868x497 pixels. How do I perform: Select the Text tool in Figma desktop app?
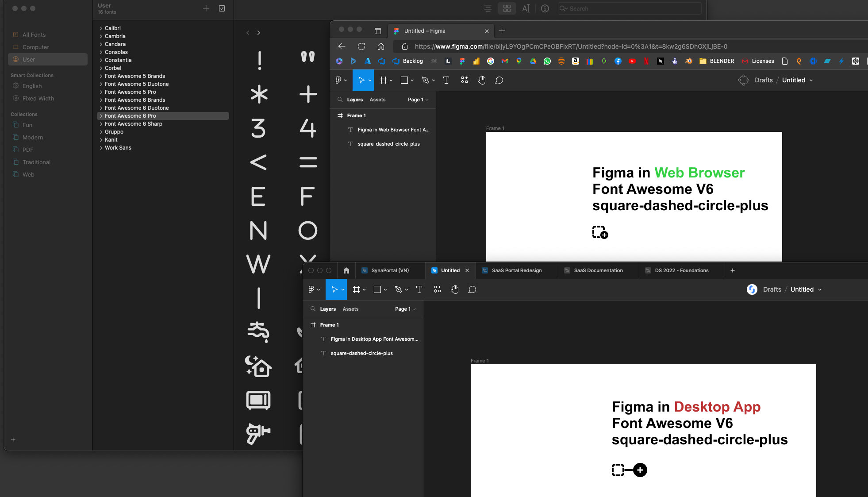coord(419,289)
